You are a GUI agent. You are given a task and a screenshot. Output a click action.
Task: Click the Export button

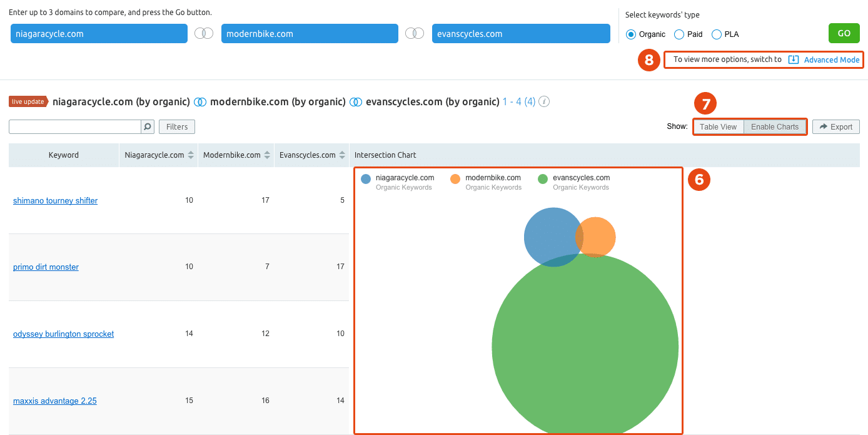836,127
